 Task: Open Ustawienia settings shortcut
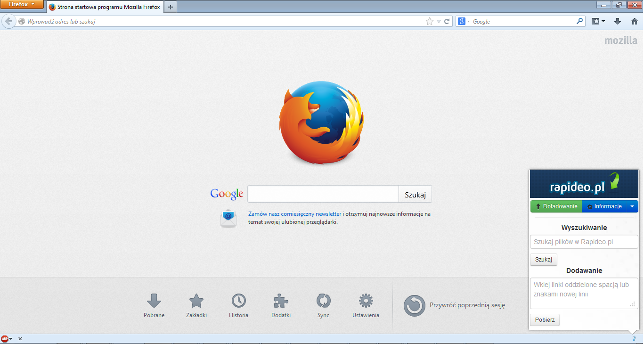(366, 305)
